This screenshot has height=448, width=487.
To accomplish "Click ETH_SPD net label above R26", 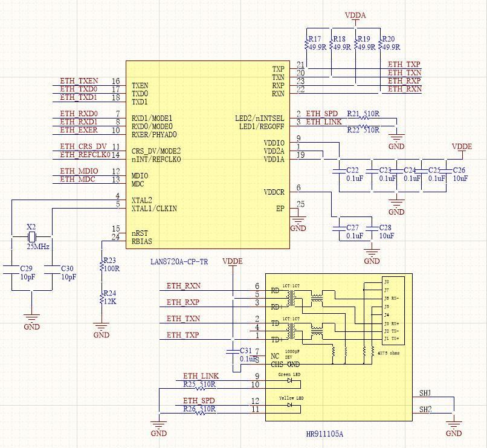I will pos(199,400).
